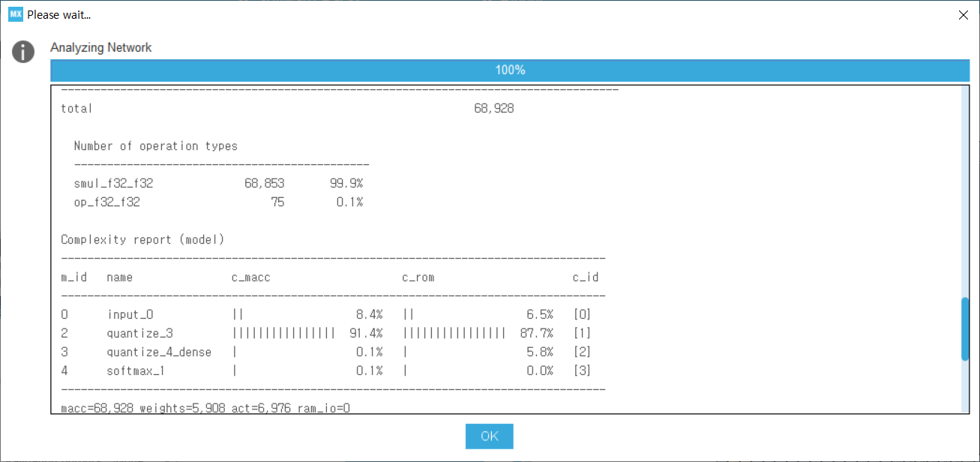Select the total 68,928 line
The height and width of the screenshot is (462, 980).
click(287, 109)
